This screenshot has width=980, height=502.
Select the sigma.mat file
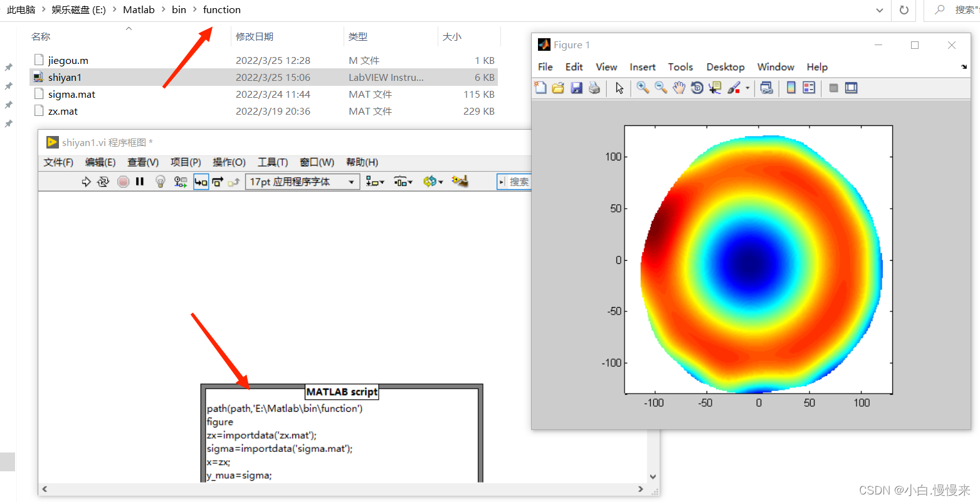(x=71, y=94)
